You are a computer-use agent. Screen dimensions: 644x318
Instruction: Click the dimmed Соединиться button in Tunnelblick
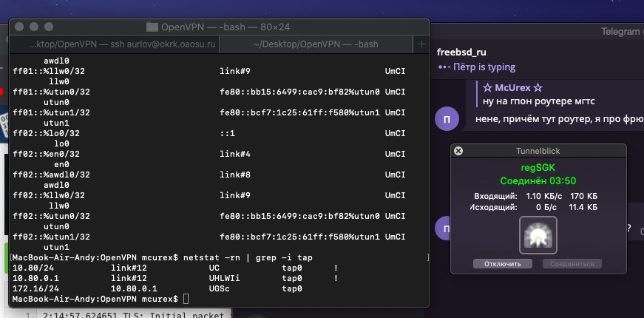pyautogui.click(x=572, y=264)
